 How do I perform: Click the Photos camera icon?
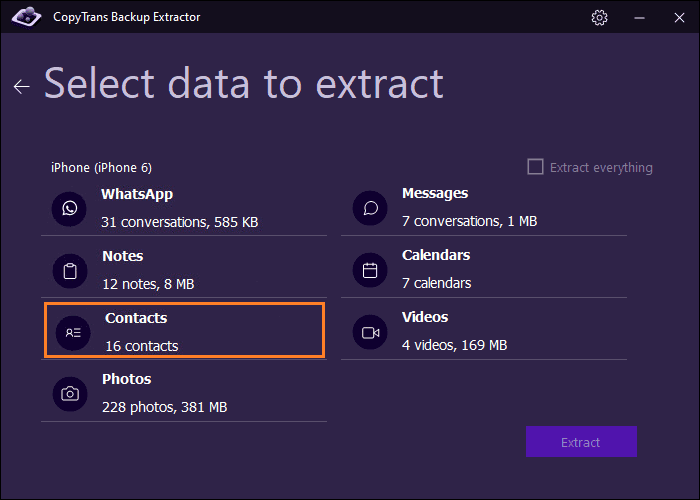pos(70,394)
